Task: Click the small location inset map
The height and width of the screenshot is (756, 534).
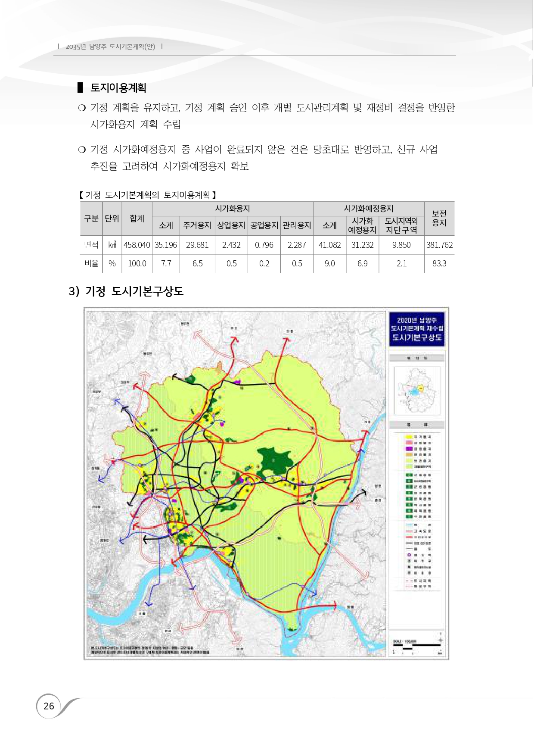Action: pyautogui.click(x=416, y=391)
